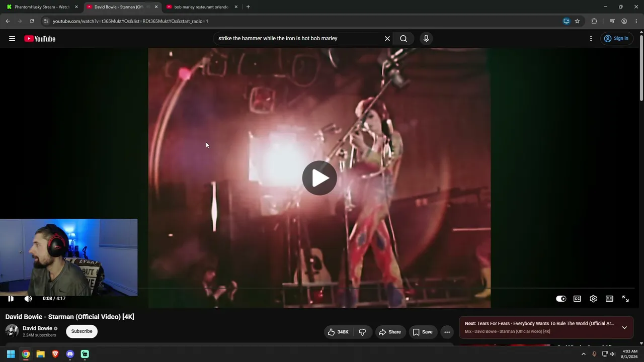Subscribe to David Bowie channel

(82, 331)
